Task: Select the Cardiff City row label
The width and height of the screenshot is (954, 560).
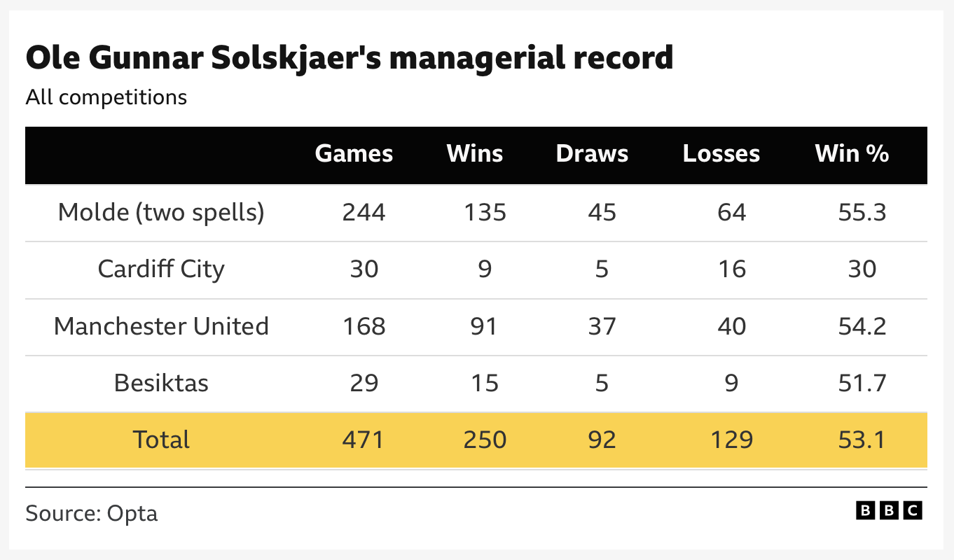Action: (161, 269)
